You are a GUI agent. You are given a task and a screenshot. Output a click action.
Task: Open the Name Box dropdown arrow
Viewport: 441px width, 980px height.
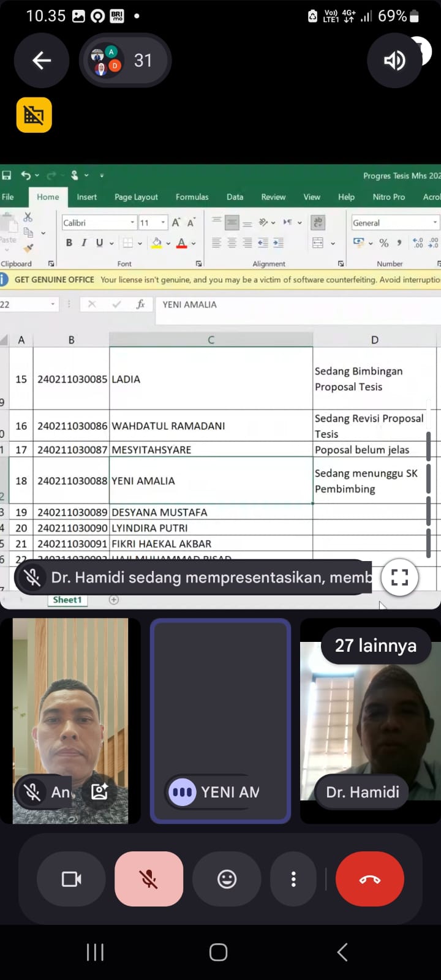coord(53,304)
